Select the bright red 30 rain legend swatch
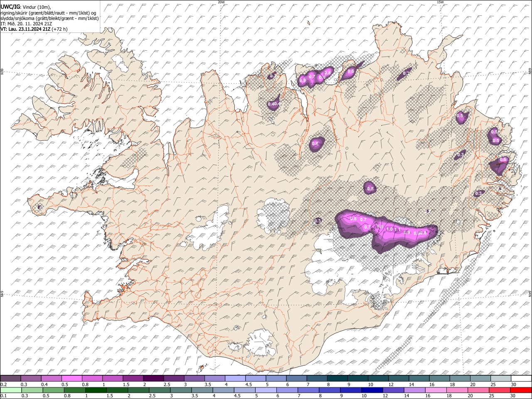The width and height of the screenshot is (532, 399). tap(521, 390)
